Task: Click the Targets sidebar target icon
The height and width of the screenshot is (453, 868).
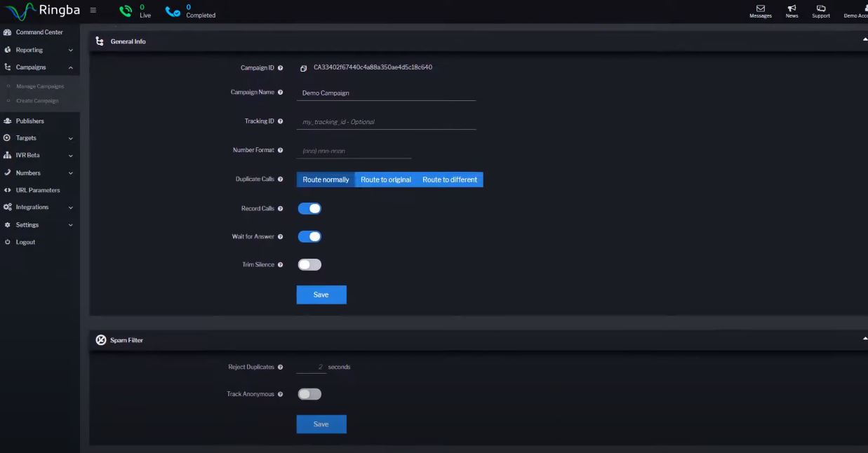Action: 7,138
